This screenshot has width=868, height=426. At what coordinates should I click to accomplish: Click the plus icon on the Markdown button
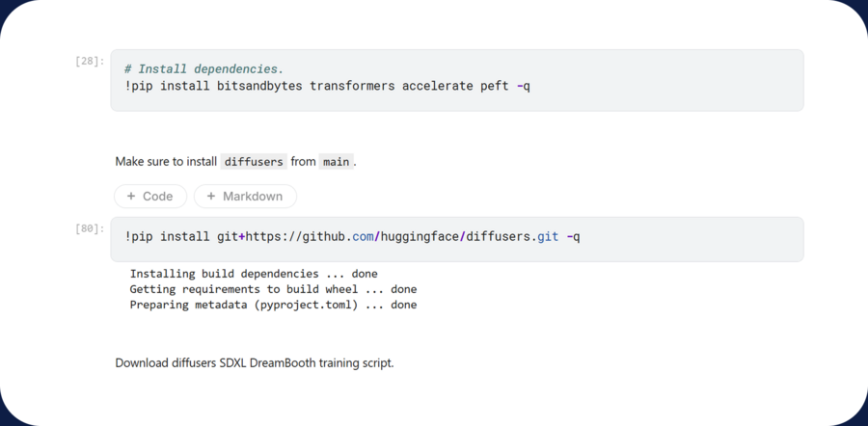point(211,197)
